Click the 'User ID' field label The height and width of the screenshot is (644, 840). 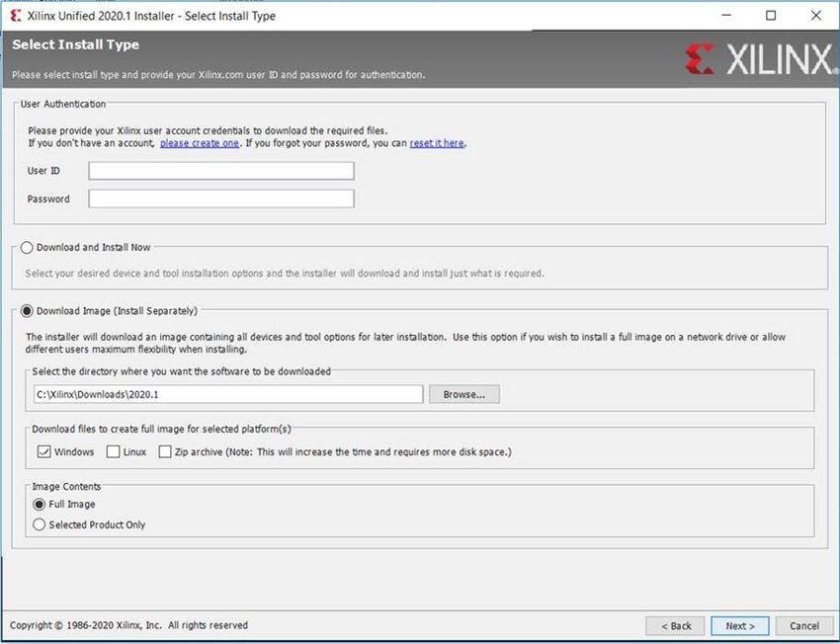pos(43,171)
